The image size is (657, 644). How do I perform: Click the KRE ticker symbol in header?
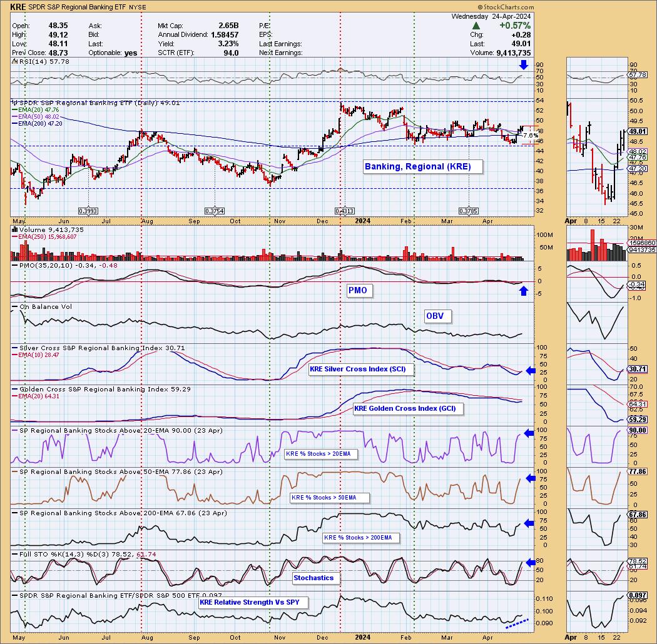click(x=18, y=7)
